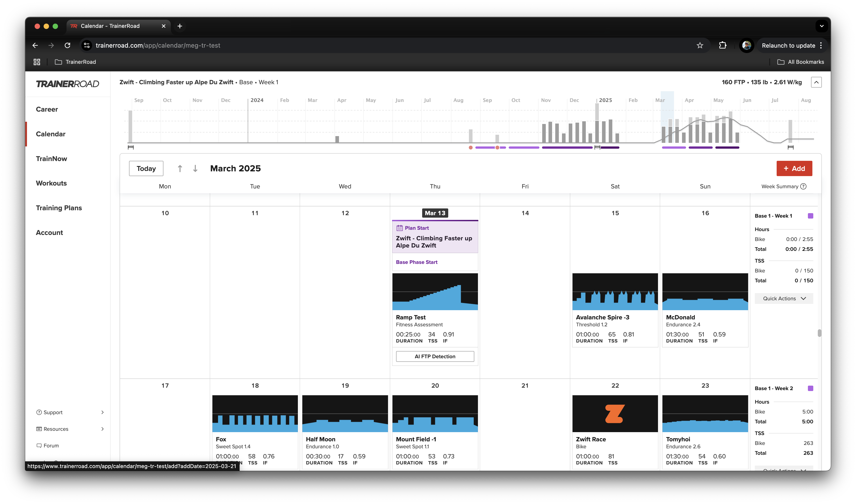Click the March 2025 month heading
The image size is (856, 504).
[x=235, y=168]
